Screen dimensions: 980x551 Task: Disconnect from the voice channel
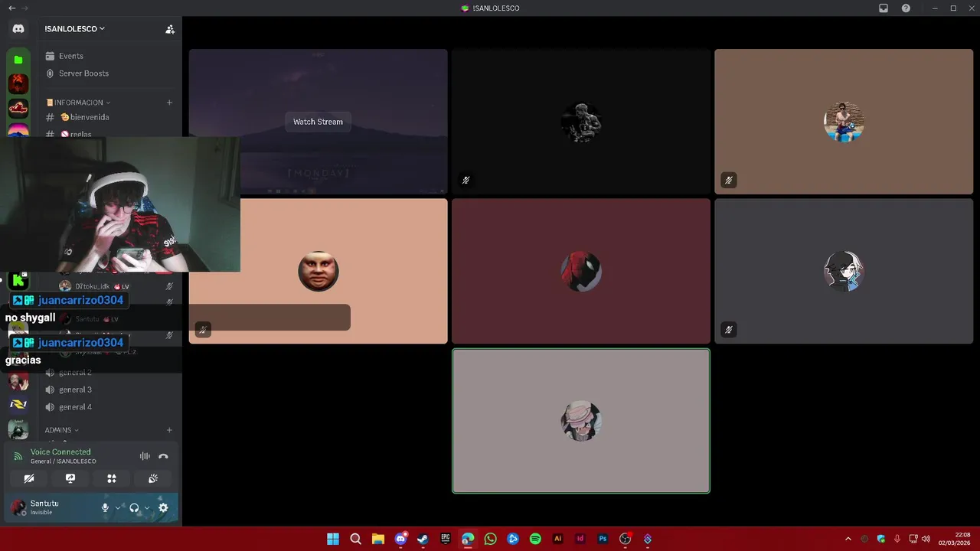coord(163,456)
